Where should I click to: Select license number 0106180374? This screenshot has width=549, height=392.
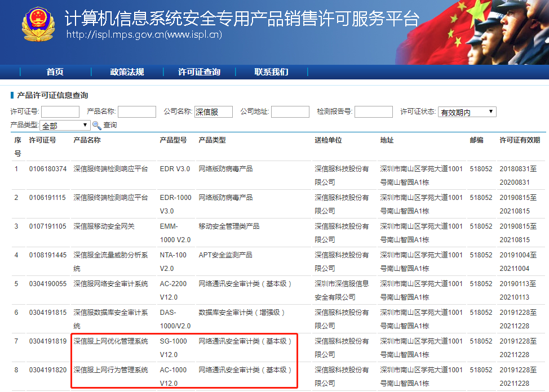[x=47, y=169]
